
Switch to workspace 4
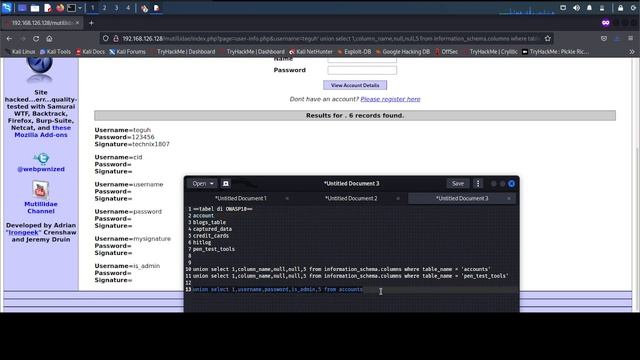[x=128, y=8]
